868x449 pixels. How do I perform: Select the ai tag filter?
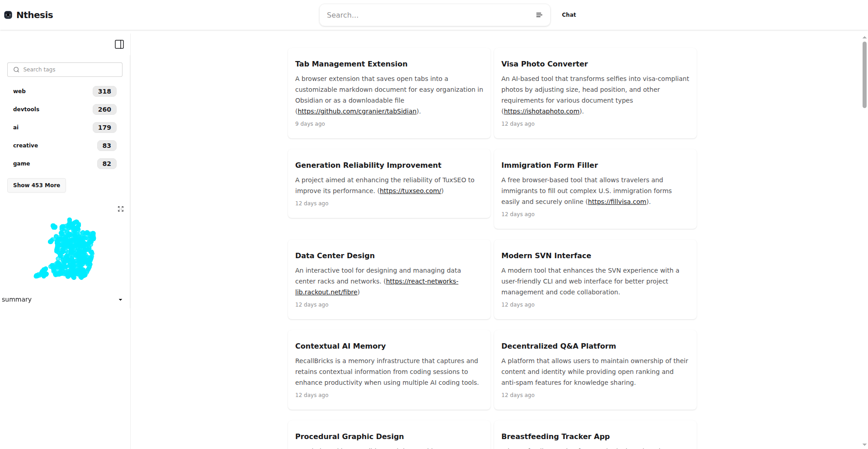(x=16, y=128)
